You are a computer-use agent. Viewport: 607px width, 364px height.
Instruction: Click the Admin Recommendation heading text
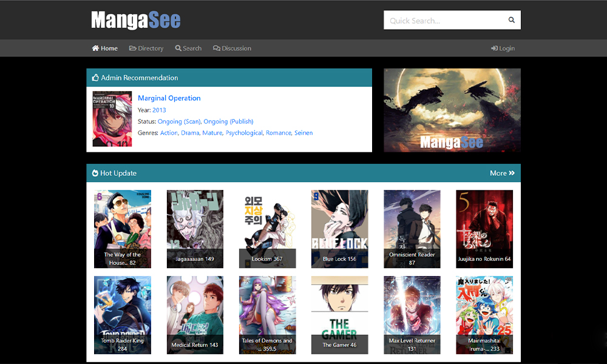click(x=140, y=78)
